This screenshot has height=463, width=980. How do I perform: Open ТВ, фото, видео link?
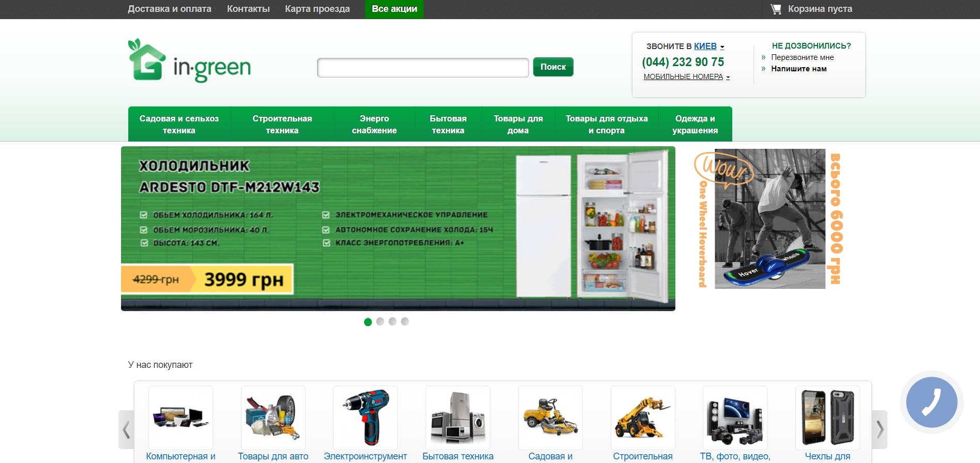[735, 456]
